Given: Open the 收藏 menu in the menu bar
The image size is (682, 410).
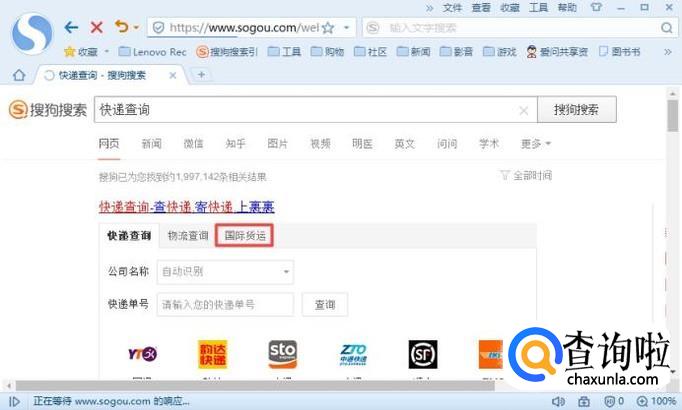Looking at the screenshot, I should [510, 7].
